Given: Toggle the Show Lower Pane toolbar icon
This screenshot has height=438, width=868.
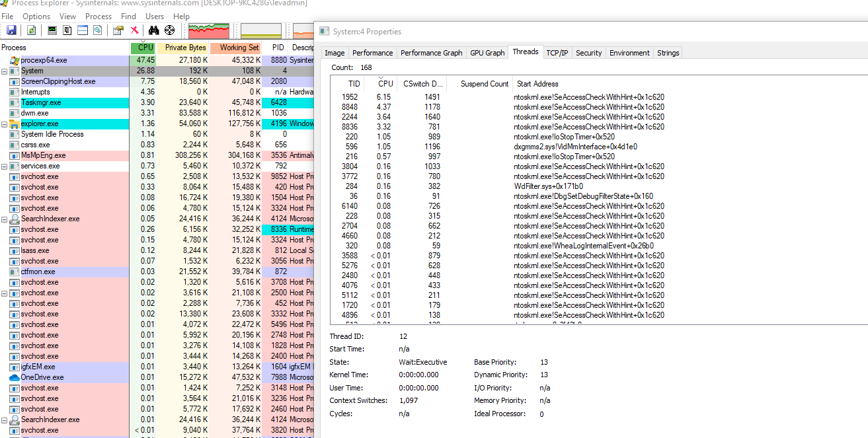Looking at the screenshot, I should 83,30.
